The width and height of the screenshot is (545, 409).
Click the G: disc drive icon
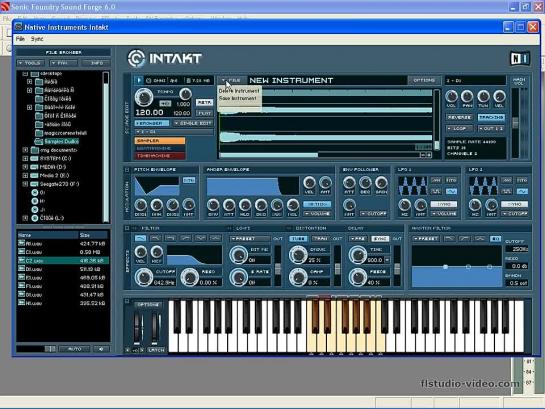coord(34,193)
